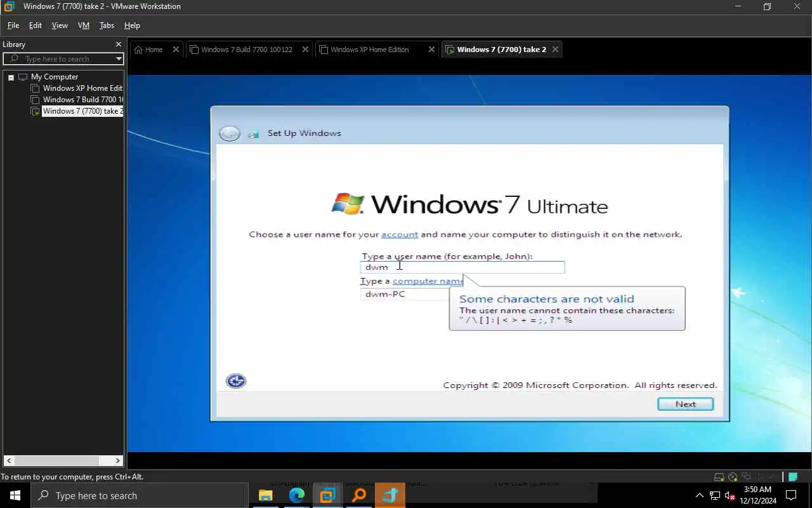The image size is (812, 508).
Task: Click the VMware Workstation title bar icon
Action: coord(10,6)
